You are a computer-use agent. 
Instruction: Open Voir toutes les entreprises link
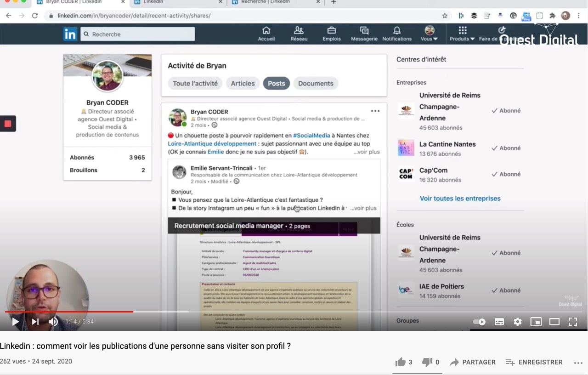(460, 199)
